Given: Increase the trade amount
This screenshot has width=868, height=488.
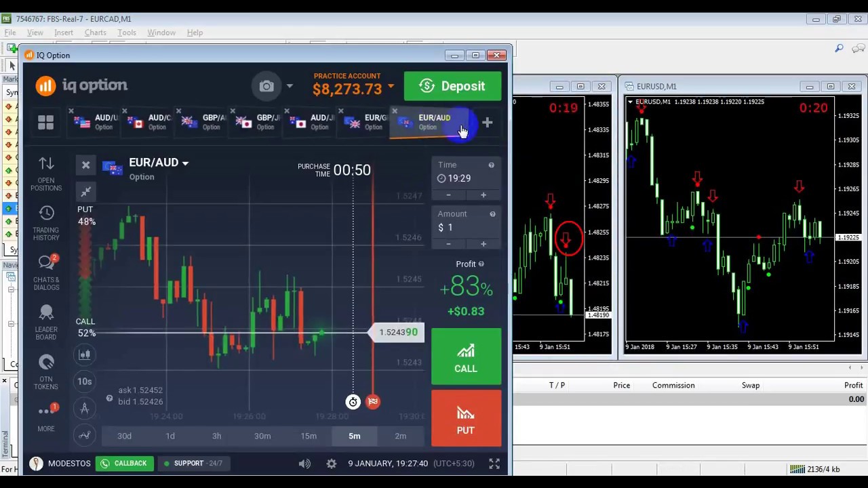Looking at the screenshot, I should (x=484, y=244).
